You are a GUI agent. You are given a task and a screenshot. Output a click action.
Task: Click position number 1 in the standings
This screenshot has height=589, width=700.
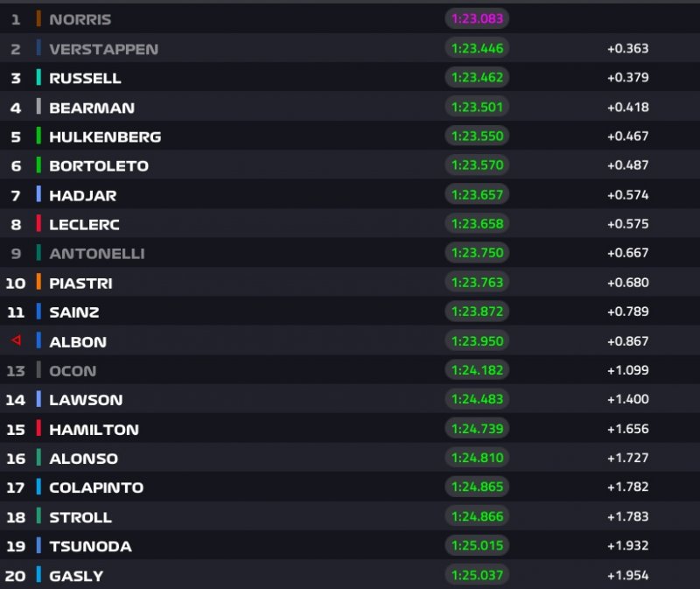pyautogui.click(x=16, y=18)
